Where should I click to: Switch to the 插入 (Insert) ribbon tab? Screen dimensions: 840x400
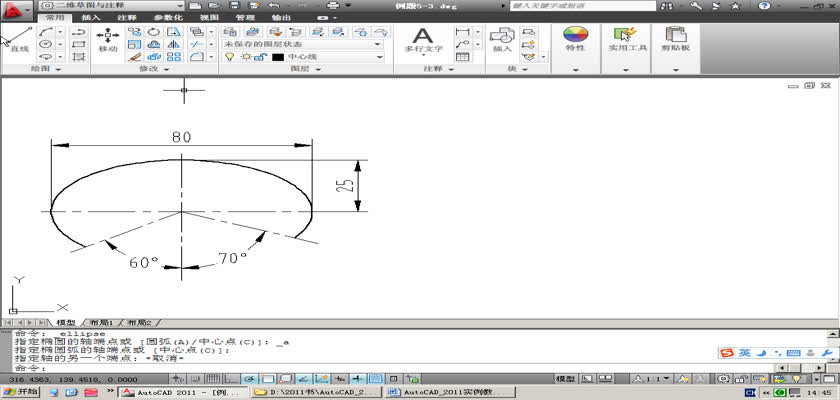point(91,18)
